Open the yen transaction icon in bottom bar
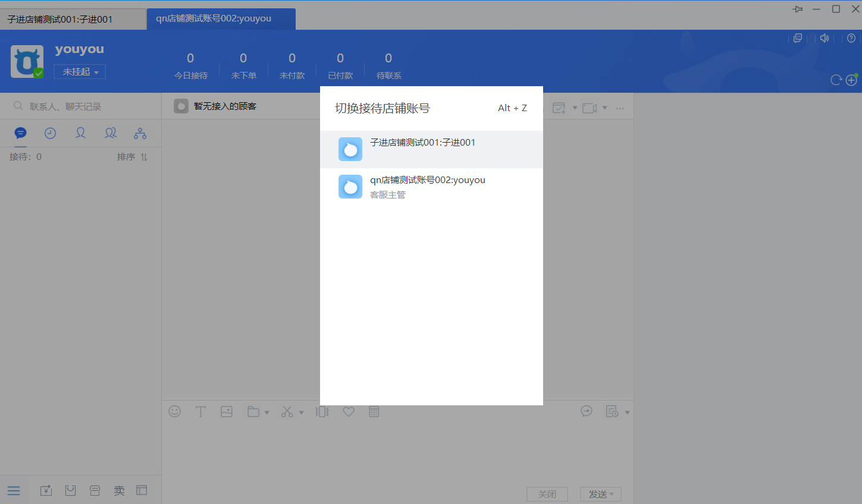Viewport: 862px width, 504px height. coord(46,490)
